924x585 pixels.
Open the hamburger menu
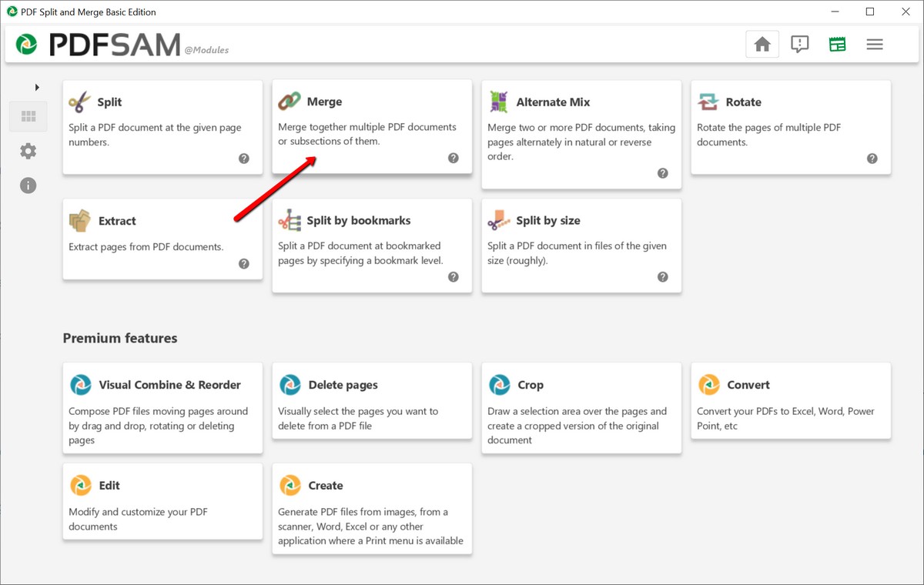(x=874, y=45)
